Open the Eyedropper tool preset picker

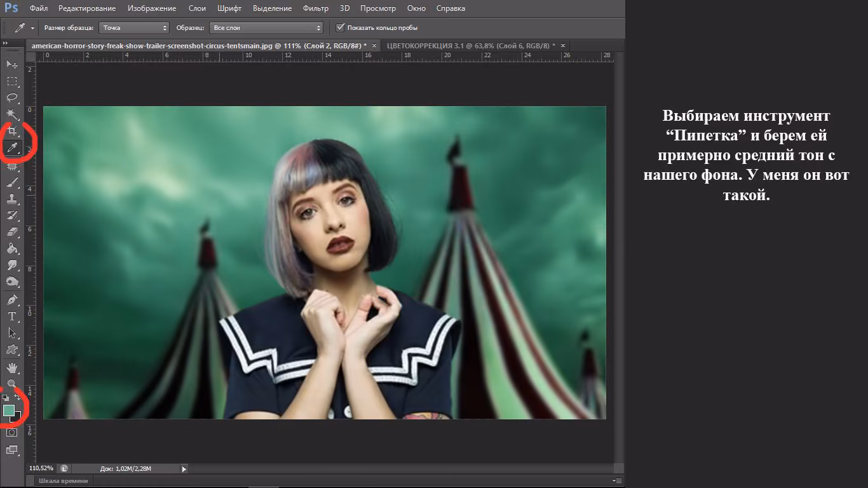tap(24, 28)
